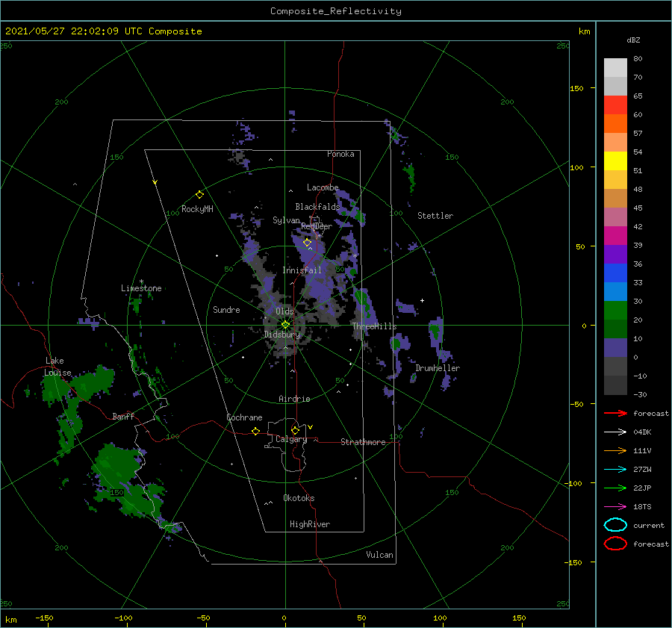Click the red forecast arrow in legend
The image size is (672, 628).
(615, 413)
